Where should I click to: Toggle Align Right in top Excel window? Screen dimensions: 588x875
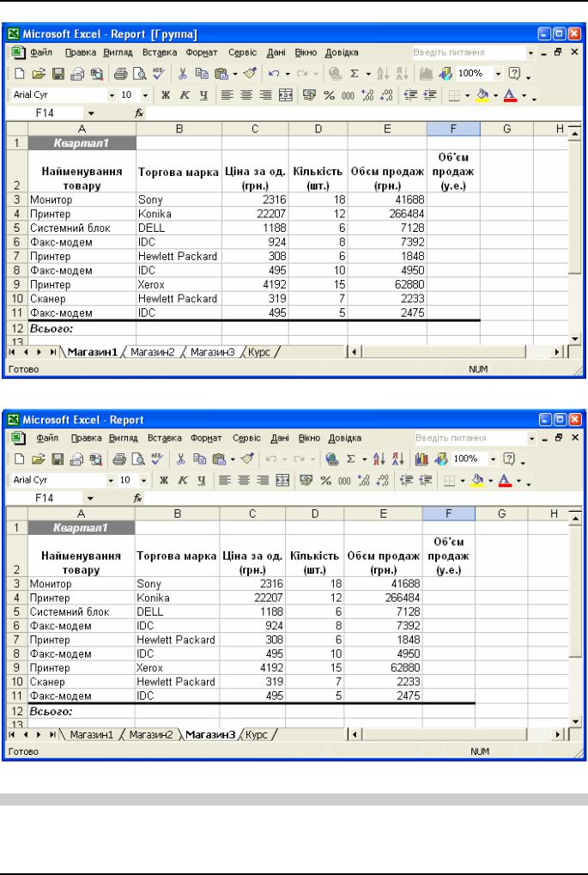[265, 95]
